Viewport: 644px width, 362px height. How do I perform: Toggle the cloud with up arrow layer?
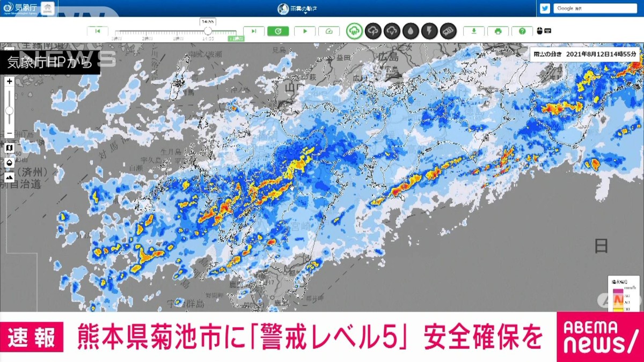point(373,31)
